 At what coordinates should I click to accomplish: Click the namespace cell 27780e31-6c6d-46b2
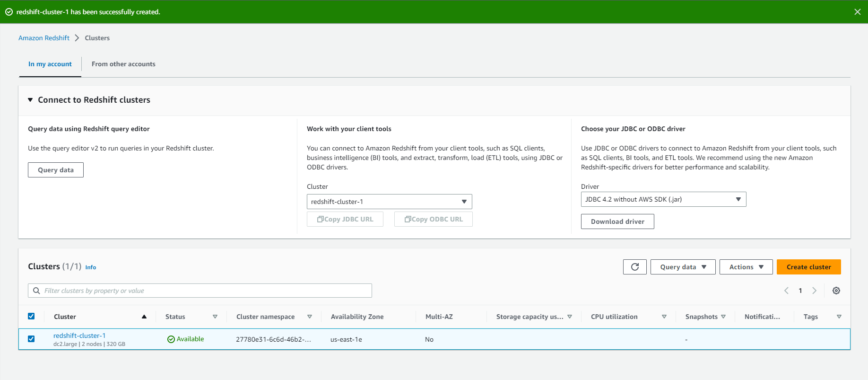point(273,339)
